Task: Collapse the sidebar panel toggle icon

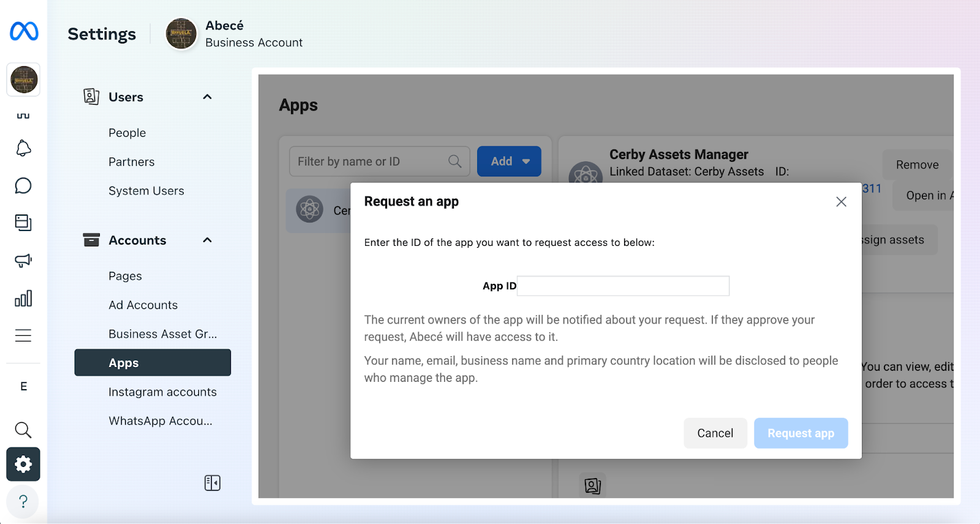Action: (x=213, y=483)
